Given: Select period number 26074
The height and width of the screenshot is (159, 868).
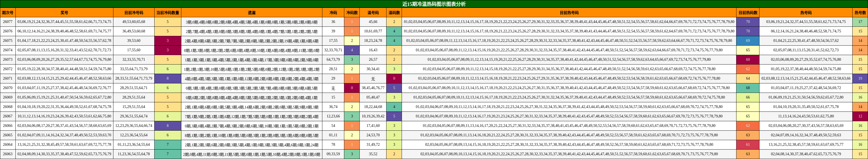Looking at the screenshot, I should (8, 50).
